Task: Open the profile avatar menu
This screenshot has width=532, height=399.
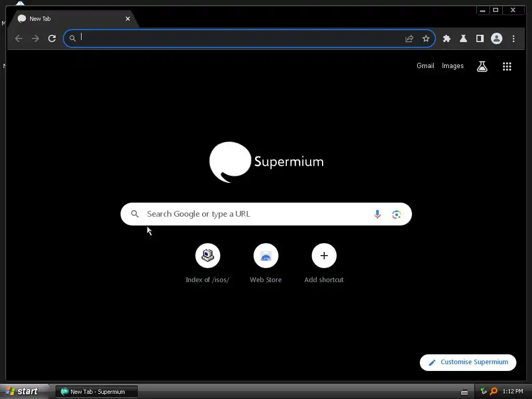Action: [496, 38]
